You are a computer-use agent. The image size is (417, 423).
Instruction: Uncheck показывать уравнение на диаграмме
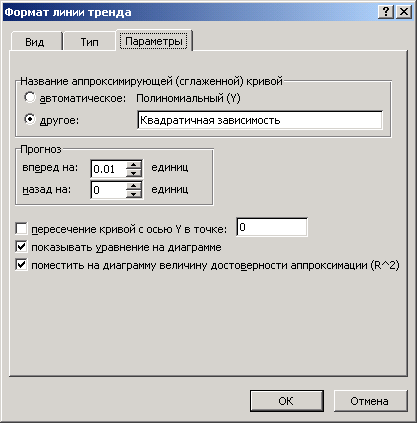21,247
